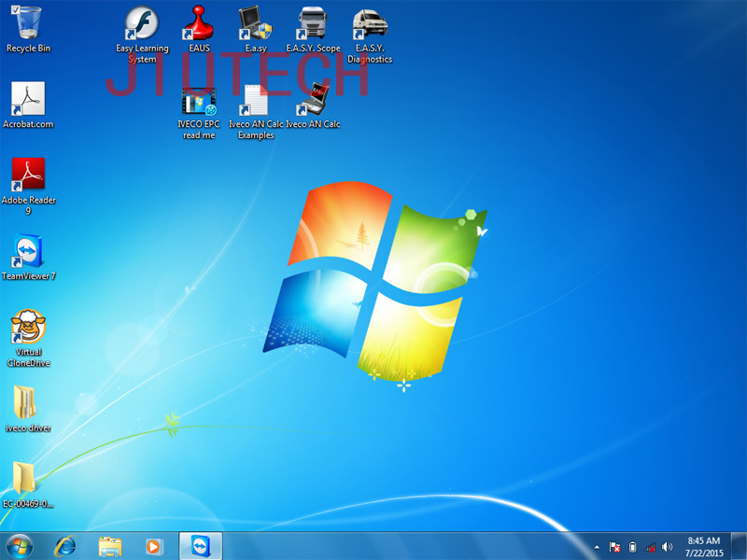Open the volume speaker tray icon
Image resolution: width=747 pixels, height=560 pixels.
coord(667,547)
